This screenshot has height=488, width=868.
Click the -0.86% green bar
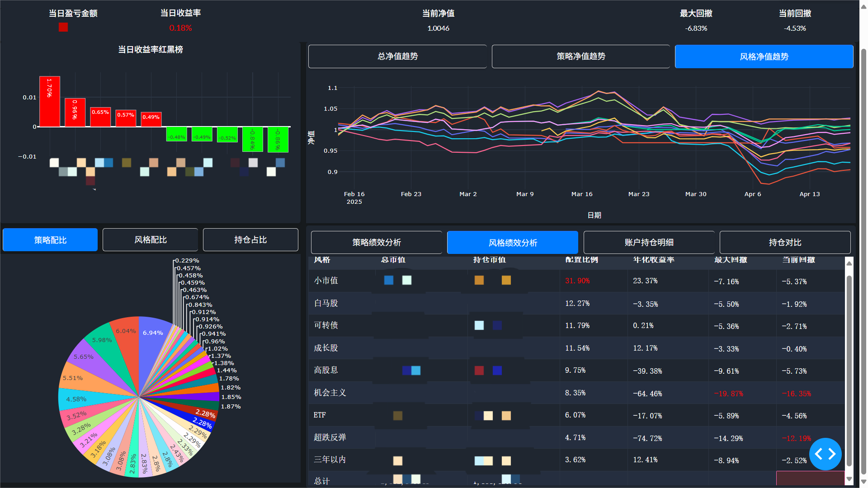pyautogui.click(x=278, y=139)
